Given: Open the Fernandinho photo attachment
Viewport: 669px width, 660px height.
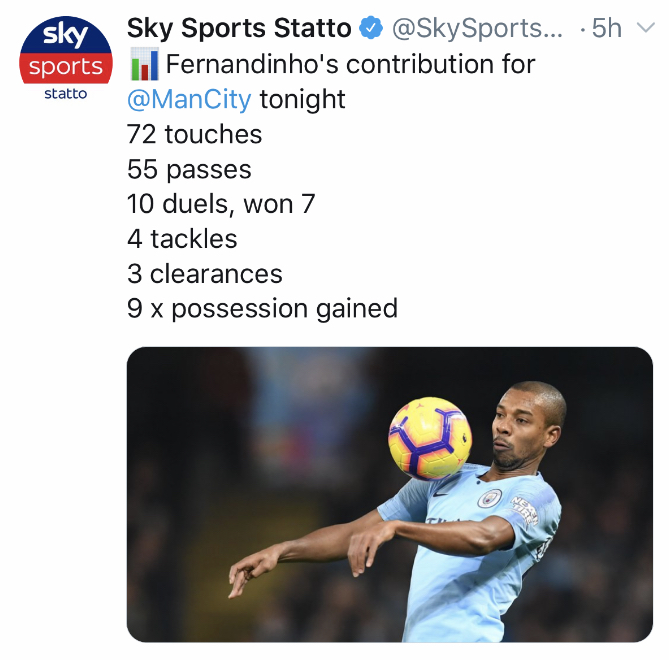Looking at the screenshot, I should pos(390,494).
